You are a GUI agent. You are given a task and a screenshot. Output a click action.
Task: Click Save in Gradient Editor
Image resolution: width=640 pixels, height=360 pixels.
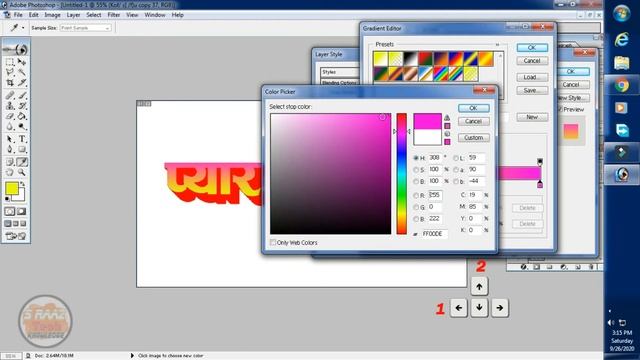tap(532, 91)
